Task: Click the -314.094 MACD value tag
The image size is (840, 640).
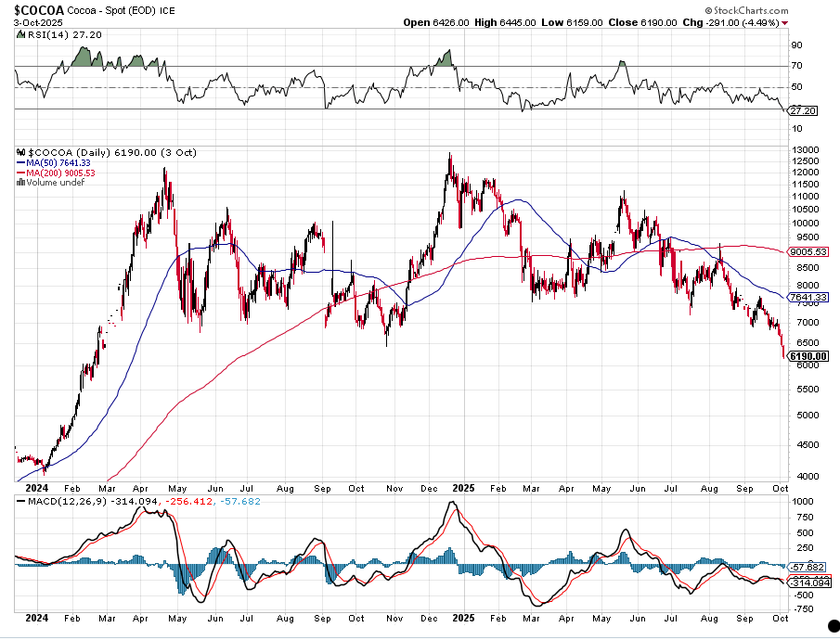Action: click(x=807, y=582)
